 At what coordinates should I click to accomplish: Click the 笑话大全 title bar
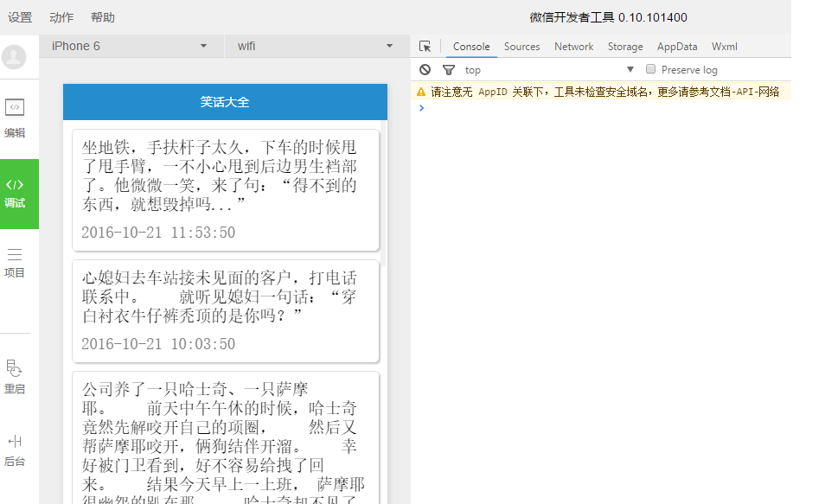[x=225, y=102]
